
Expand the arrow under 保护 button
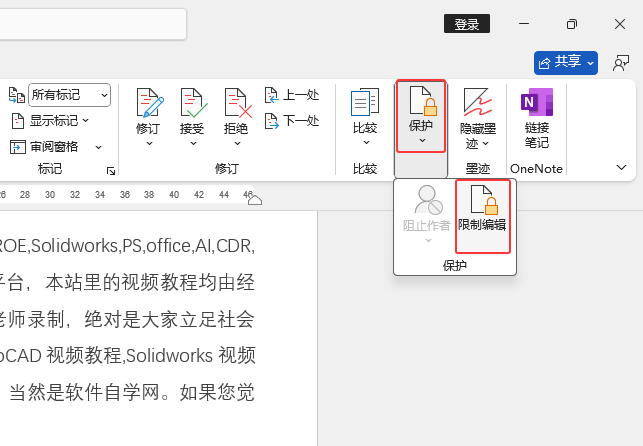tap(422, 141)
